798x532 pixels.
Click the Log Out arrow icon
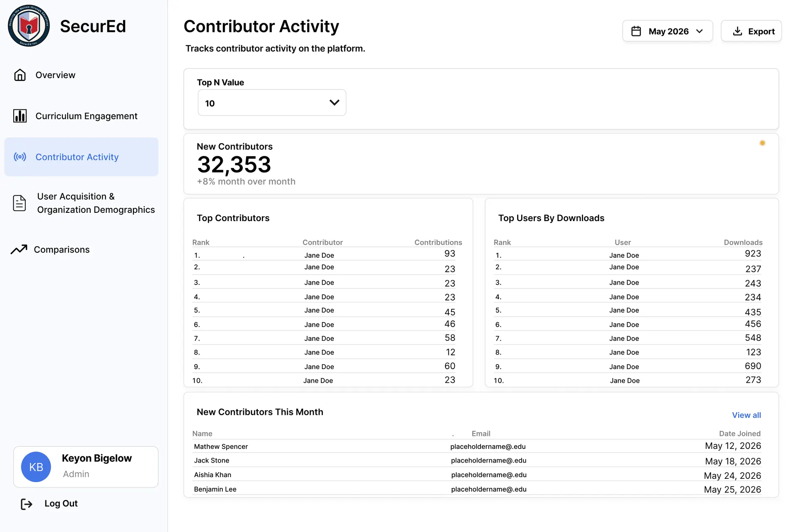coord(27,504)
